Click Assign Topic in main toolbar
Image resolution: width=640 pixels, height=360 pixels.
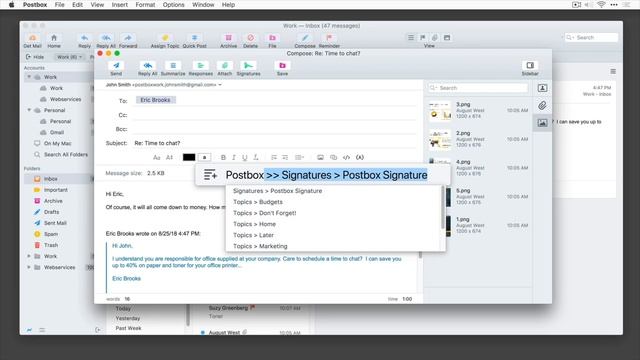(165, 41)
